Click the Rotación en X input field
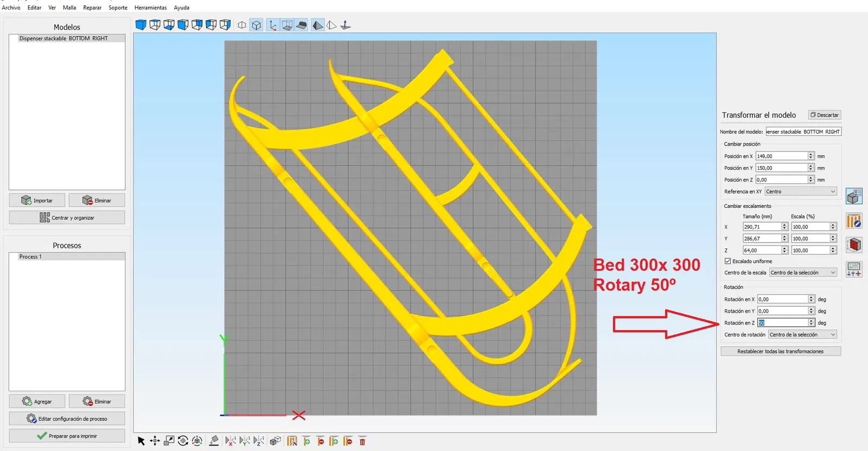Viewport: 868px width, 451px height. (x=783, y=299)
